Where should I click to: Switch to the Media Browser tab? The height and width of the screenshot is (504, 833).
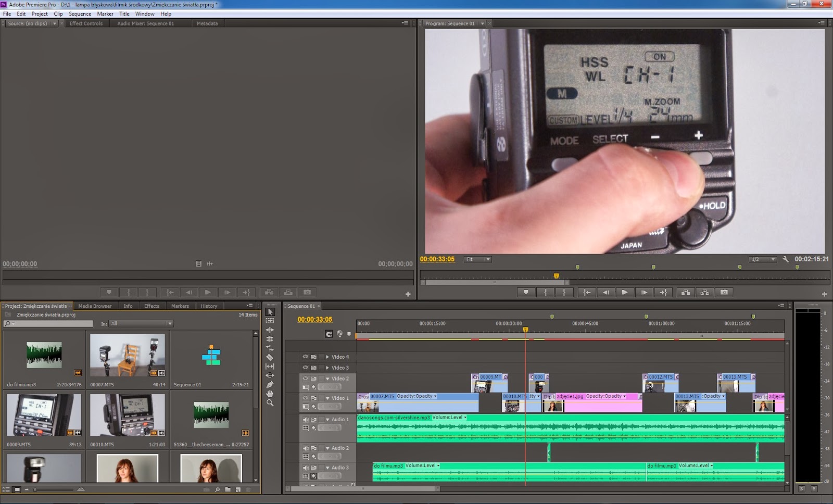[x=95, y=306]
